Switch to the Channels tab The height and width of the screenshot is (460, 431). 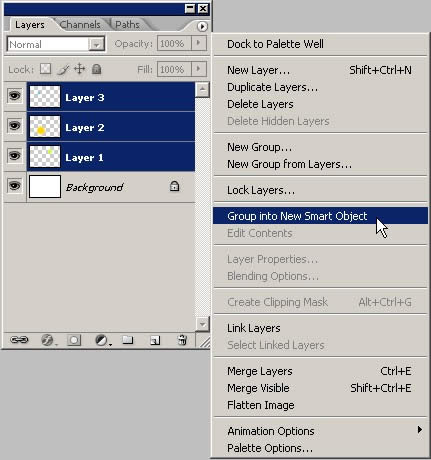pyautogui.click(x=80, y=25)
